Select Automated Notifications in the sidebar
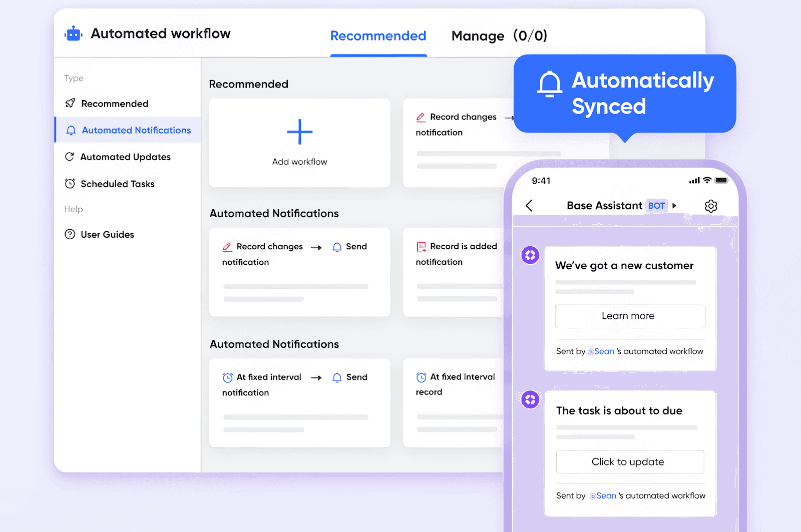 [128, 130]
